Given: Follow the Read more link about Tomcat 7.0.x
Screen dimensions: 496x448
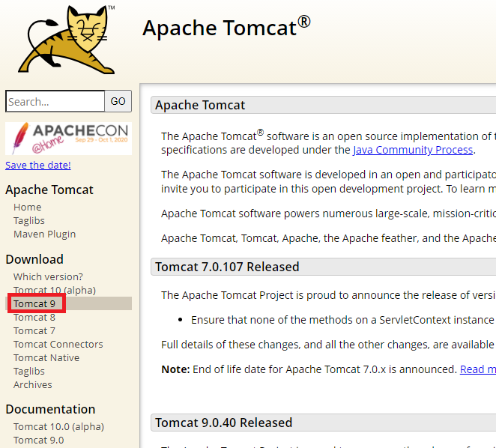Looking at the screenshot, I should click(478, 369).
